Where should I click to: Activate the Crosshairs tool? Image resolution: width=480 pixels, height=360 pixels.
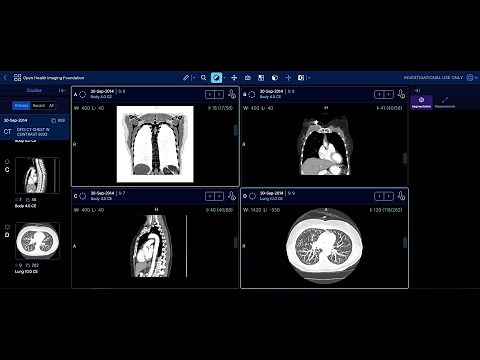pos(288,78)
